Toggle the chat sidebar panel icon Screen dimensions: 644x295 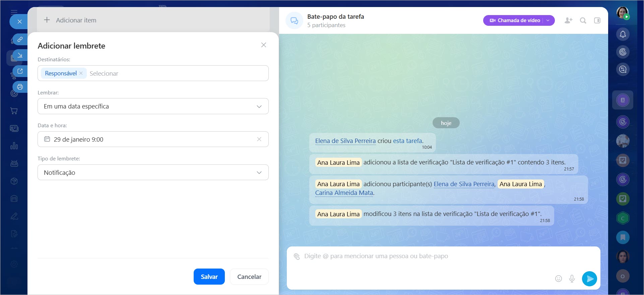tap(597, 20)
